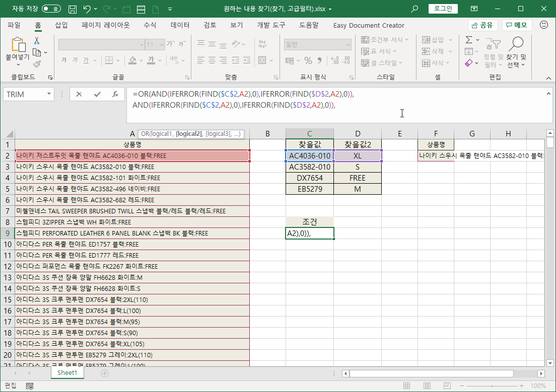This screenshot has height=392, width=556.
Task: Toggle the AutoSave switch
Action: click(51, 9)
